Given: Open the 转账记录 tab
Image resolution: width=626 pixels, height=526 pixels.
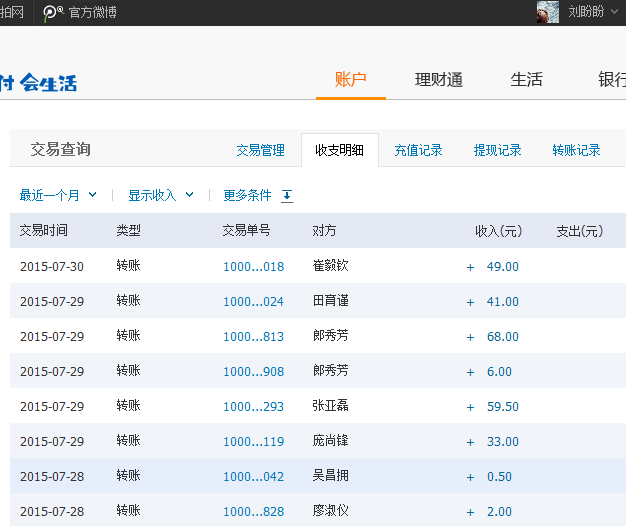Looking at the screenshot, I should click(x=576, y=150).
